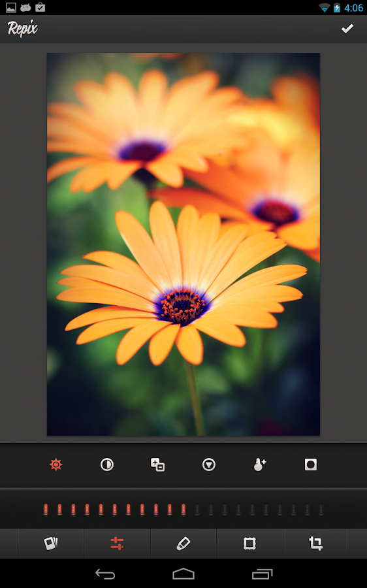This screenshot has height=588, width=367.
Task: Open the photo filters tab
Action: (x=51, y=544)
